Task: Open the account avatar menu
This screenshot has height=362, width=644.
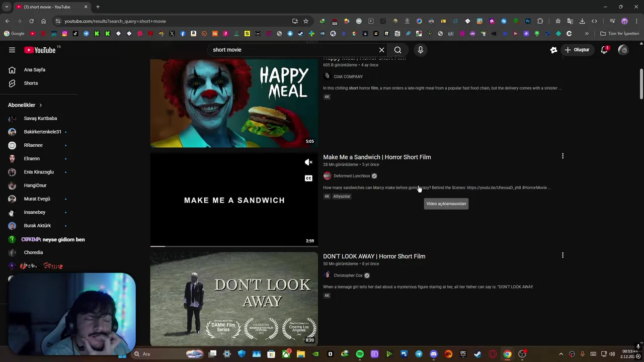Action: 623,50
